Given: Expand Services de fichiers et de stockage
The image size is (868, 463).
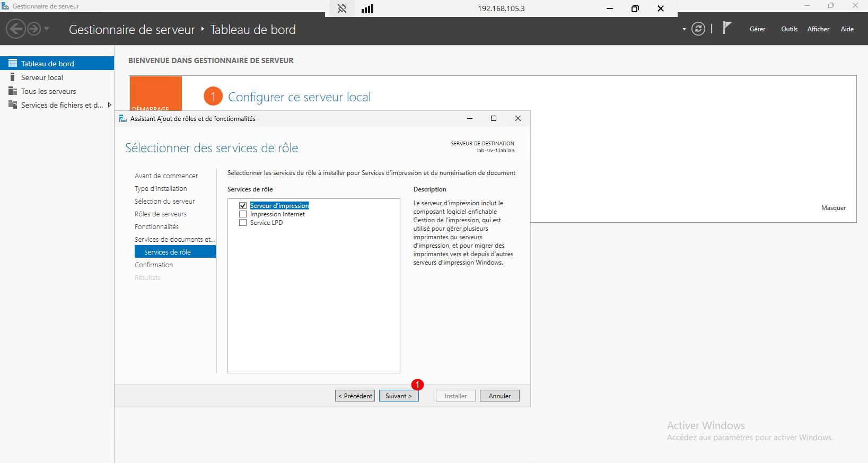Looking at the screenshot, I should (x=110, y=105).
